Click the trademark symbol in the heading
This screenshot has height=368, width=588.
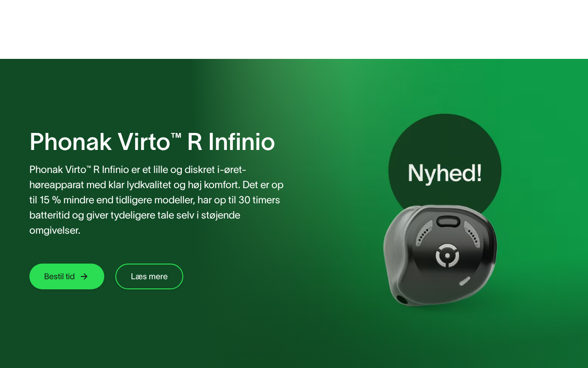[x=176, y=135]
